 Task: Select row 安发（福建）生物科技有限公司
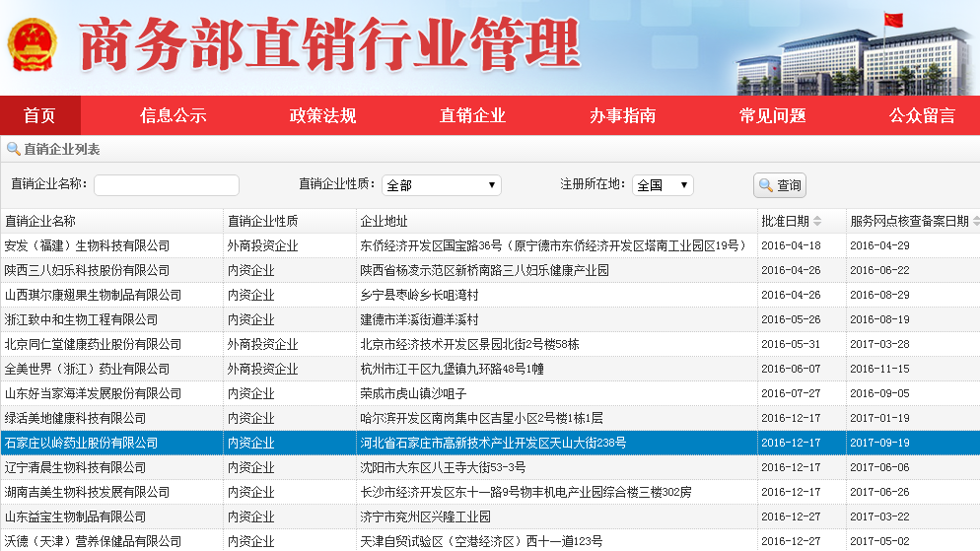pos(490,245)
